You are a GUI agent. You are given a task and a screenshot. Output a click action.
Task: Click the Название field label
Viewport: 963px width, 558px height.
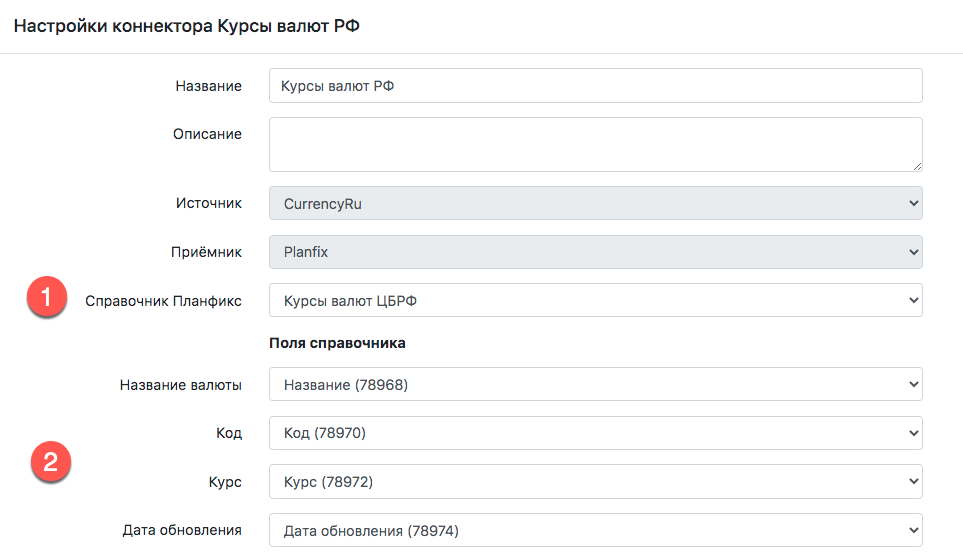[208, 86]
